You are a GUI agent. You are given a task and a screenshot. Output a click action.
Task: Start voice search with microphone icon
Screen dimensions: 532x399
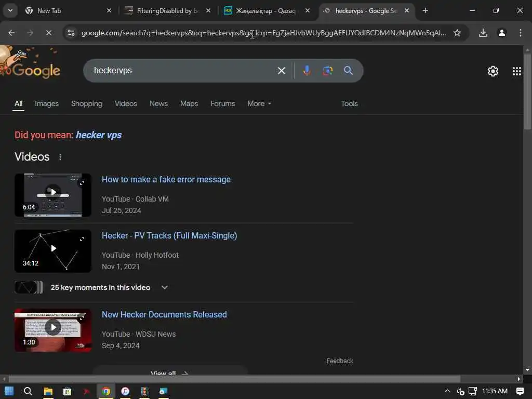[x=307, y=71]
